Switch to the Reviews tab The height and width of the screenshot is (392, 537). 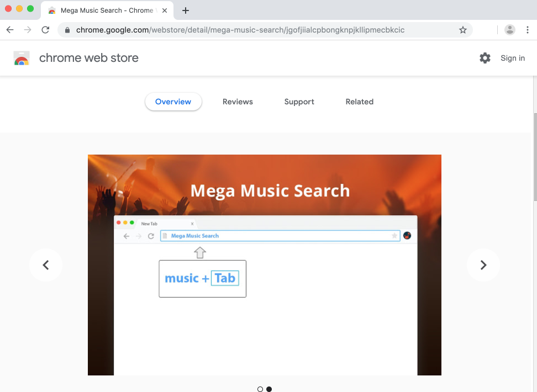238,102
